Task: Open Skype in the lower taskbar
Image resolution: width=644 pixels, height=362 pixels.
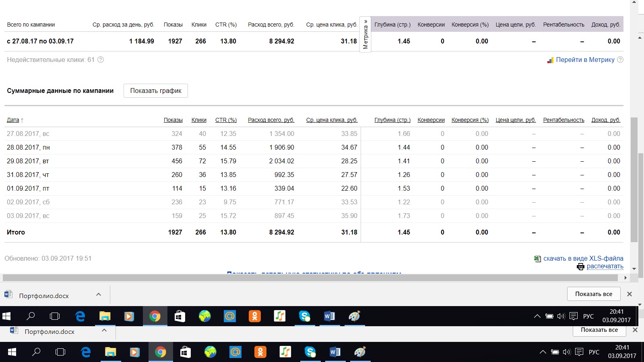Action: click(x=310, y=352)
